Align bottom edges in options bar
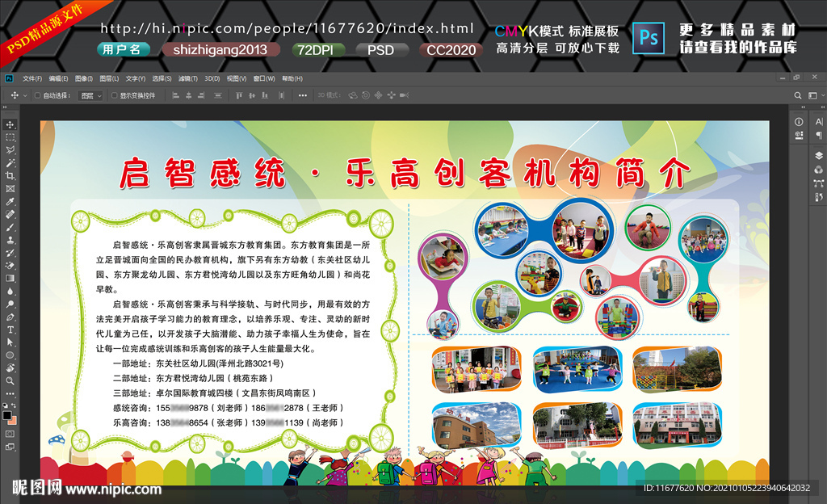 point(265,95)
